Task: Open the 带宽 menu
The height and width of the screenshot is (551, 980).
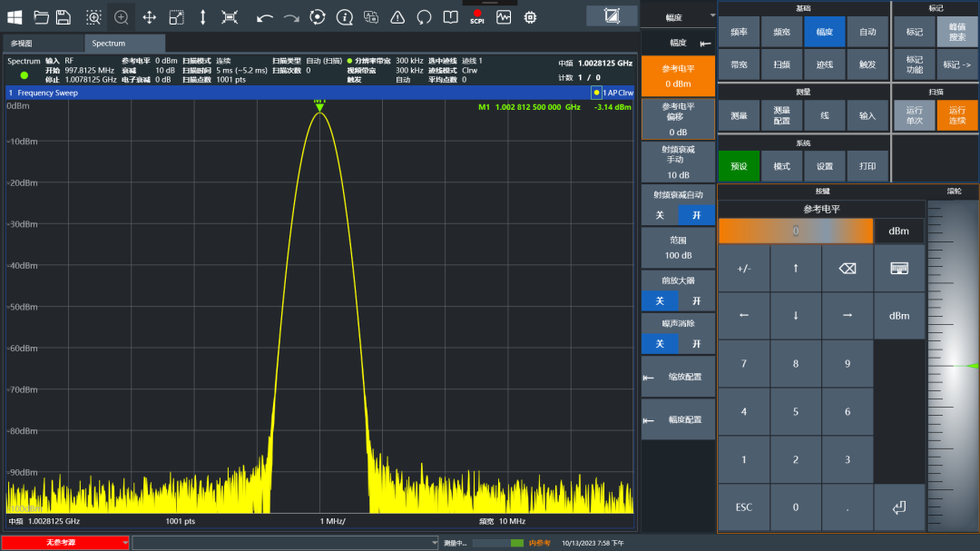Action: 739,64
